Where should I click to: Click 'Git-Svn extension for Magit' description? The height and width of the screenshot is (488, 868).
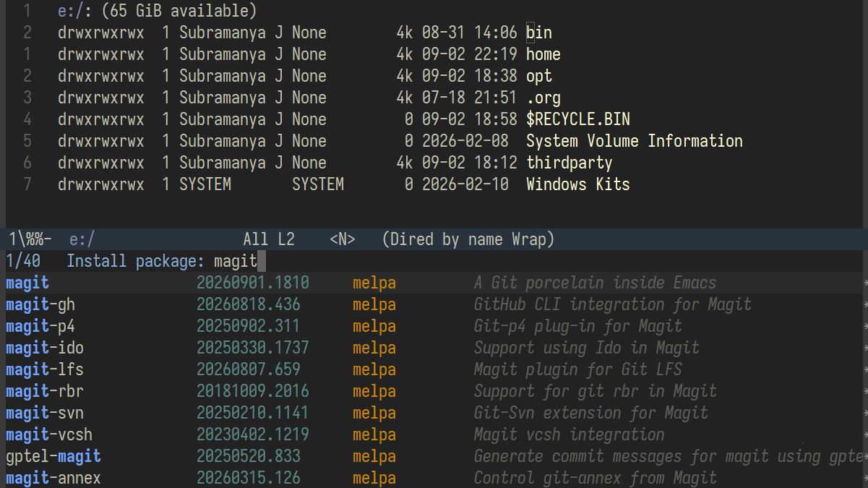click(591, 413)
